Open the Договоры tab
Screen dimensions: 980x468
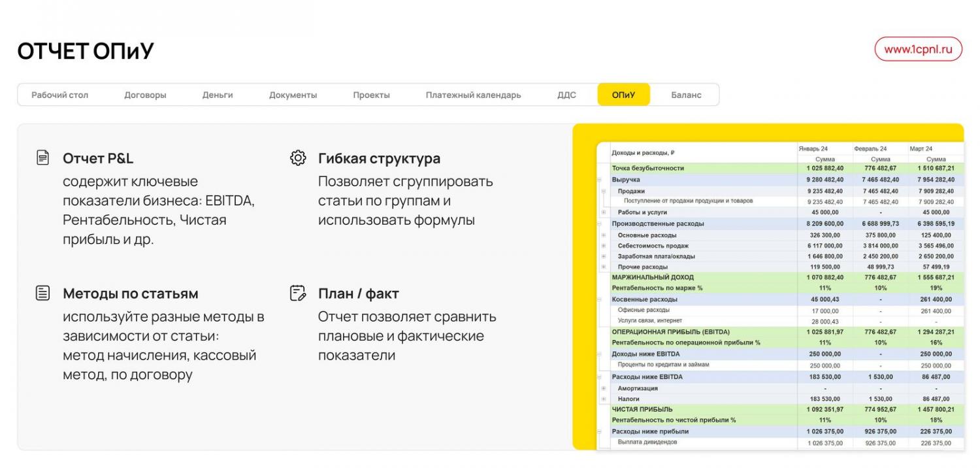pos(145,95)
